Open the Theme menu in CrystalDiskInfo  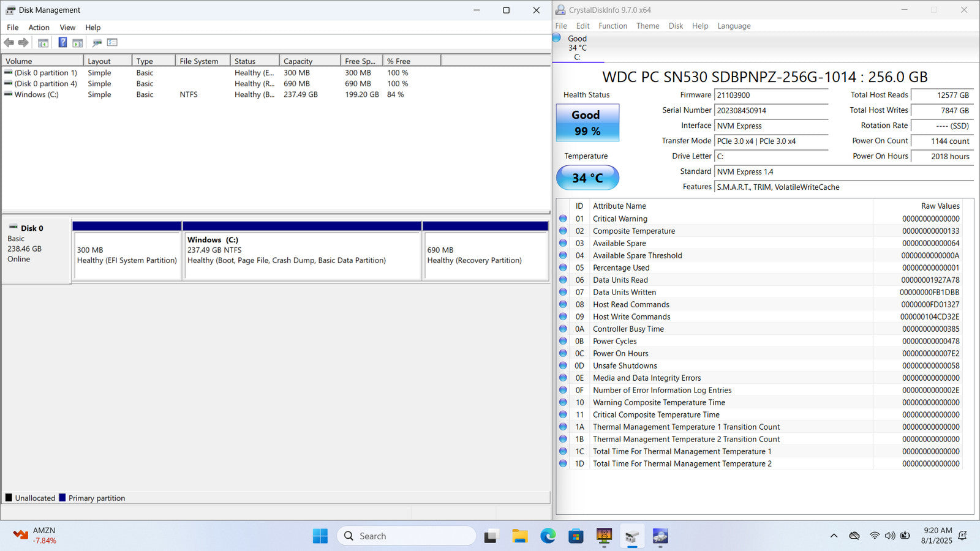click(647, 26)
